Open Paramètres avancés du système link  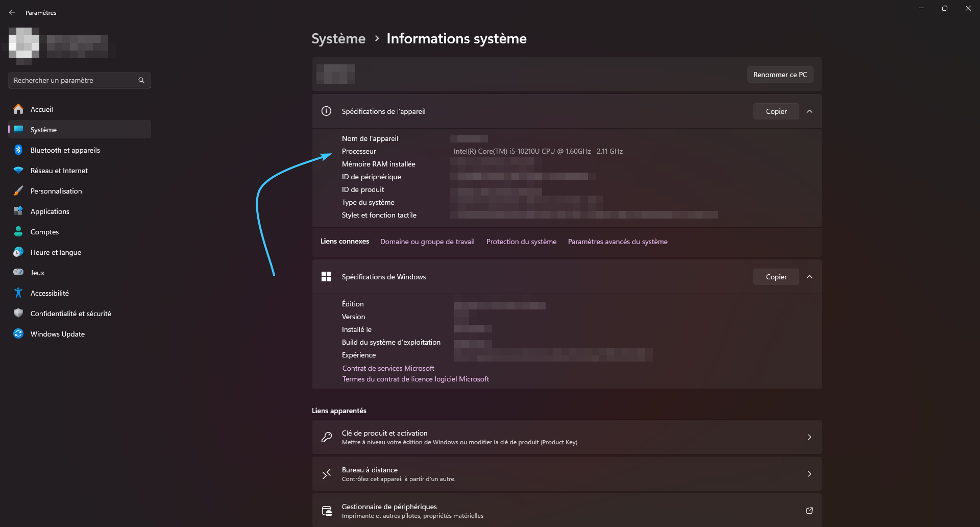point(618,242)
